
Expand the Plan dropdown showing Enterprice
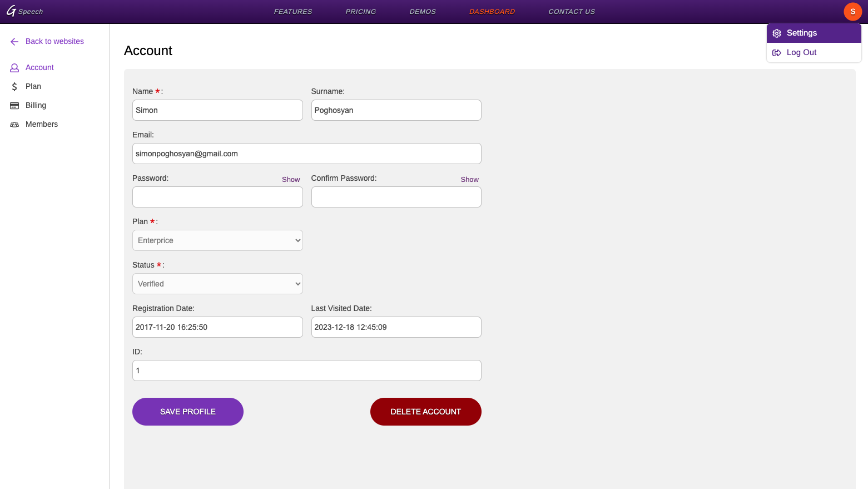(217, 240)
